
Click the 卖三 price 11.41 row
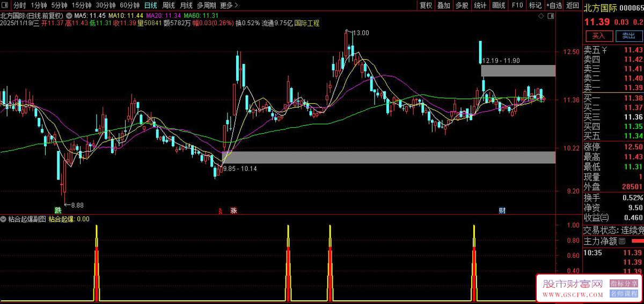613,69
